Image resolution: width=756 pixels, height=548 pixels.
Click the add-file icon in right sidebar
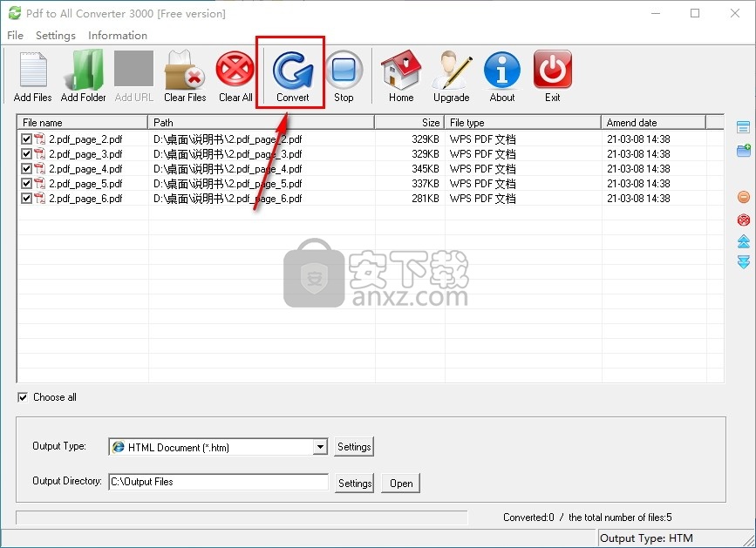click(744, 127)
